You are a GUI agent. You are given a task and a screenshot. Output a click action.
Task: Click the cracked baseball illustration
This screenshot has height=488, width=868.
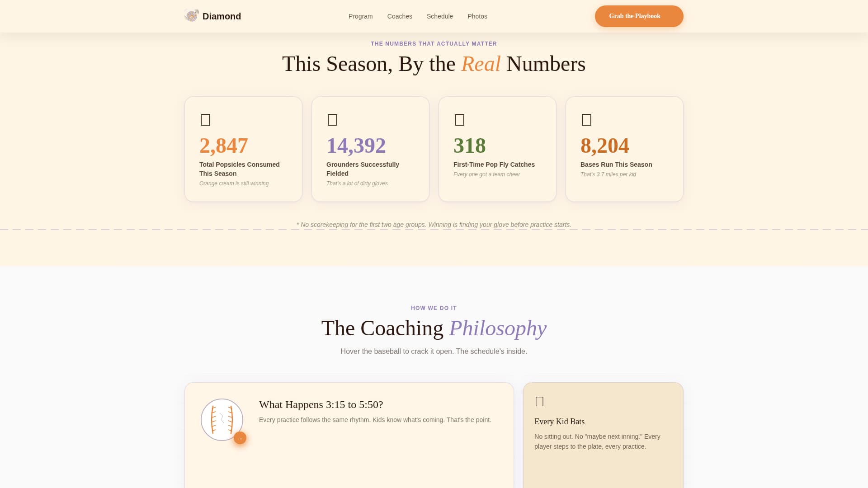222,419
